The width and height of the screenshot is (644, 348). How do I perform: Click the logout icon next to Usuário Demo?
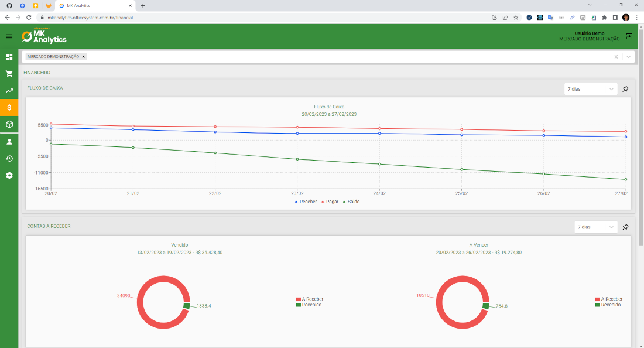point(629,36)
